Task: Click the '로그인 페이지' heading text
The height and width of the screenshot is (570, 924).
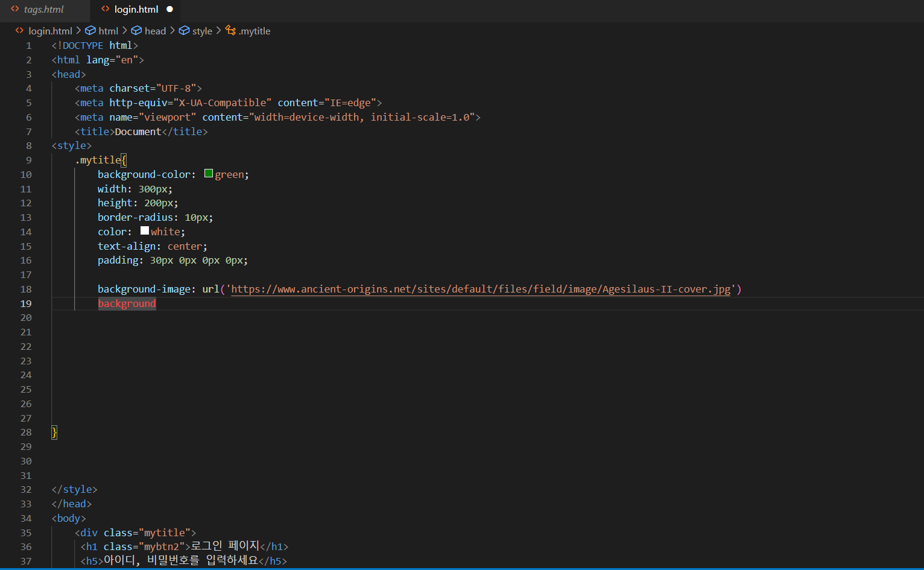Action: pyautogui.click(x=225, y=546)
